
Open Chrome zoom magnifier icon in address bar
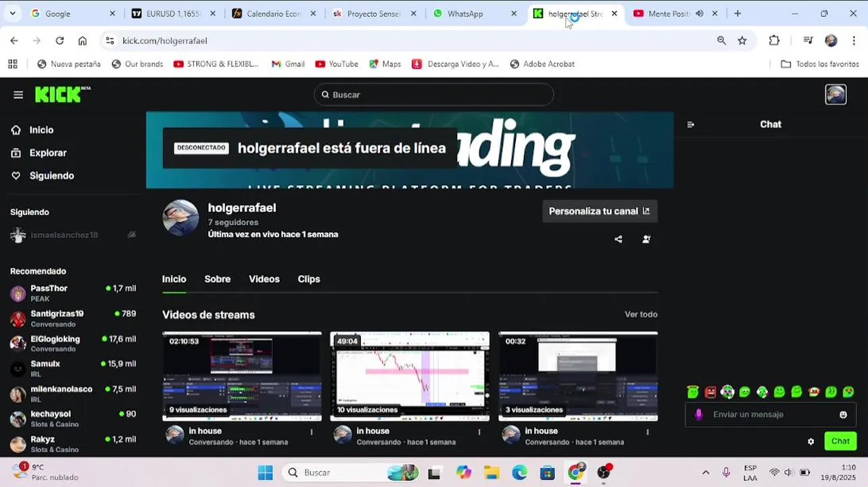721,41
